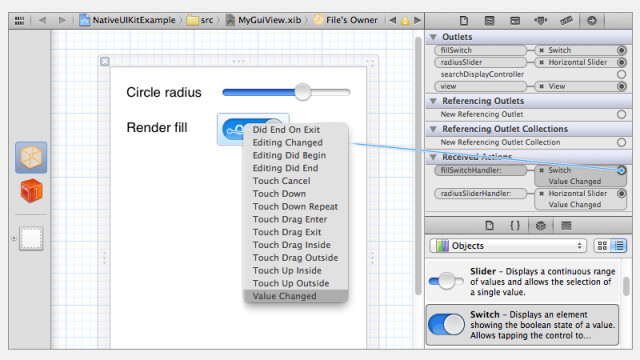This screenshot has width=640, height=360.
Task: Click the fillSwitch outlet connection circle
Action: click(621, 50)
